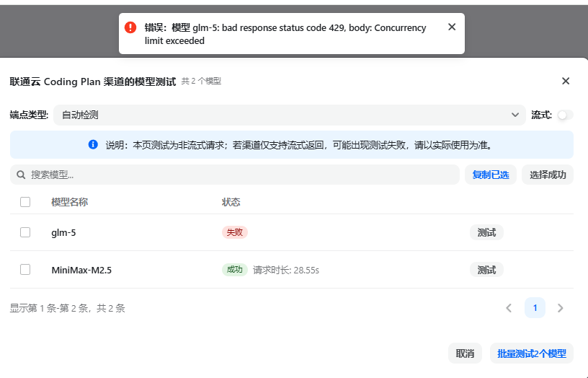Click the 显示第 1 条-第 2 条 summary text
The width and height of the screenshot is (588, 378).
point(67,308)
